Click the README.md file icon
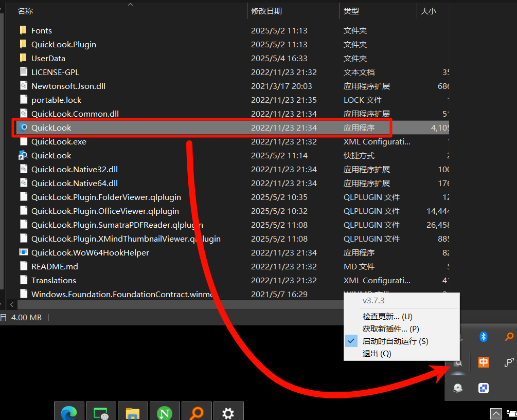Screen dimensions: 517x420 24,266
